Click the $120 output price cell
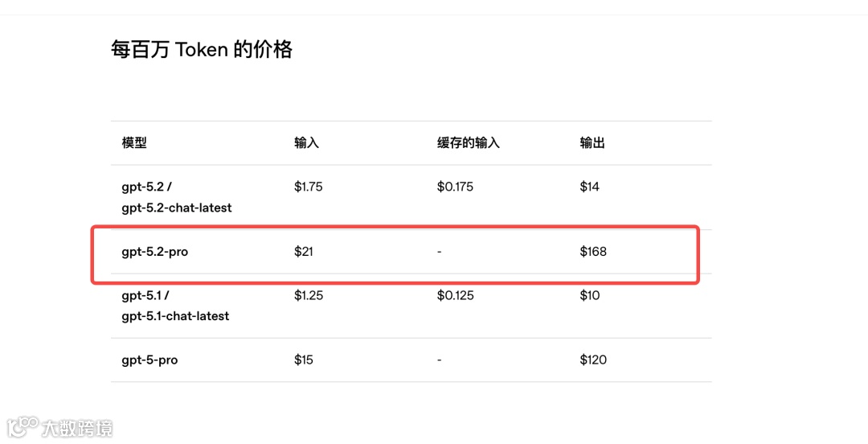Screen dimensions: 868x444 [x=593, y=360]
